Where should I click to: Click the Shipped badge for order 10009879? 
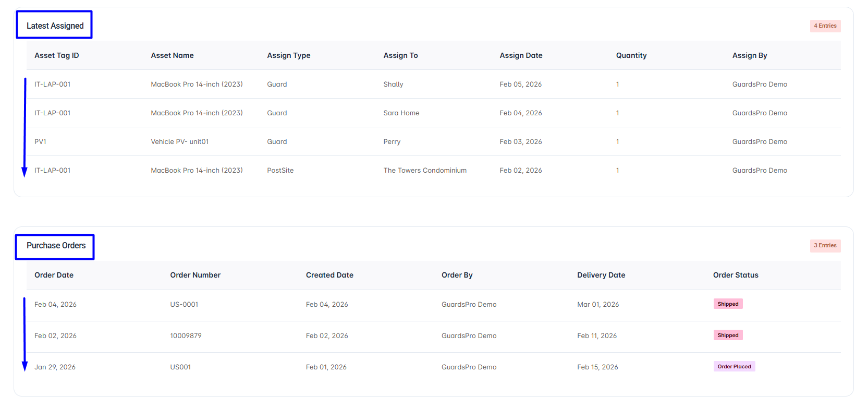pyautogui.click(x=728, y=335)
